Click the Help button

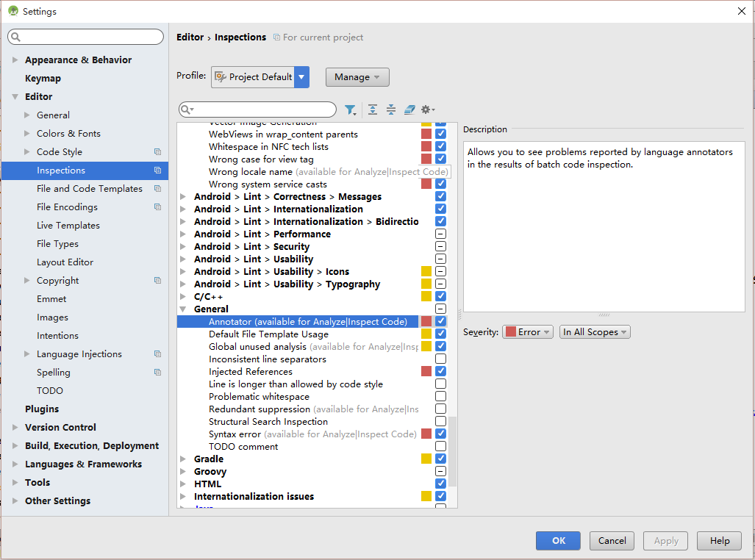coord(720,541)
